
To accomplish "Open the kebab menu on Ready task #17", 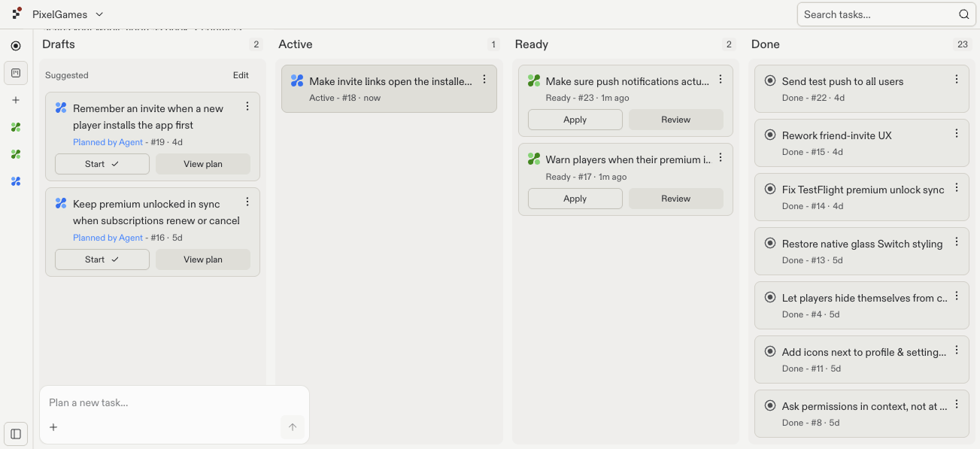I will click(721, 158).
